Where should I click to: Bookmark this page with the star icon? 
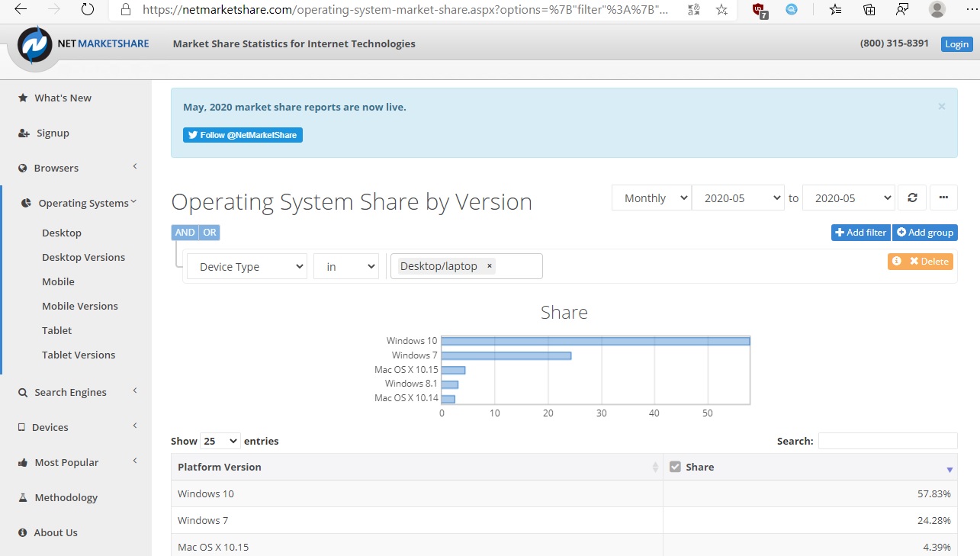(721, 10)
